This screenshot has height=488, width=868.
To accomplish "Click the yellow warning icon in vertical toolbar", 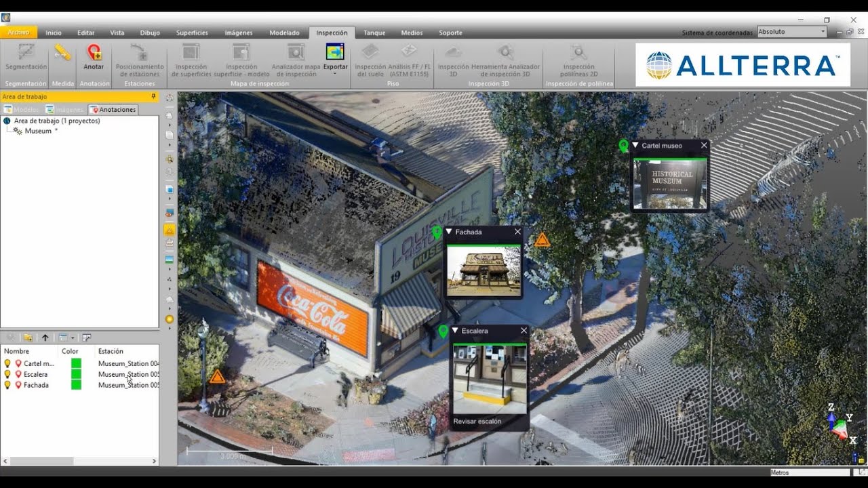I will pos(170,230).
